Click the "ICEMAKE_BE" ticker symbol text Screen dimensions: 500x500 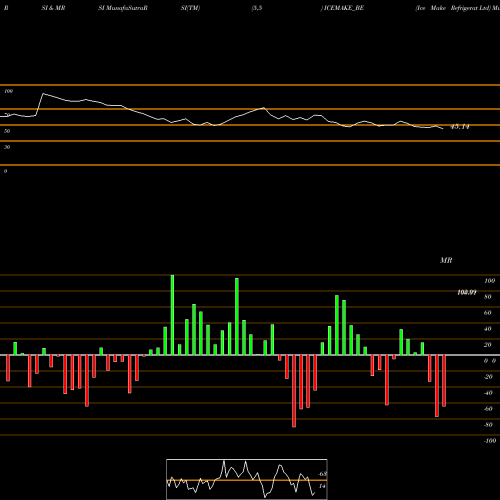(343, 8)
